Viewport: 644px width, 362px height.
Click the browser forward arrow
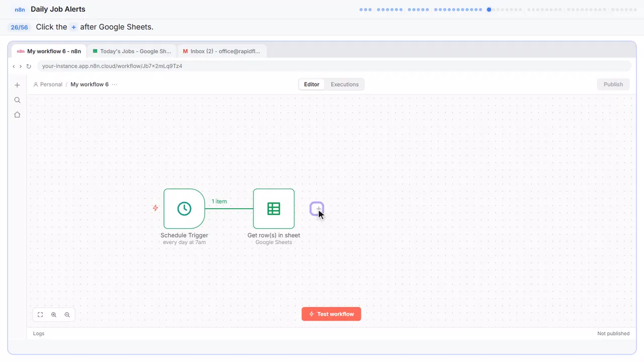(21, 66)
